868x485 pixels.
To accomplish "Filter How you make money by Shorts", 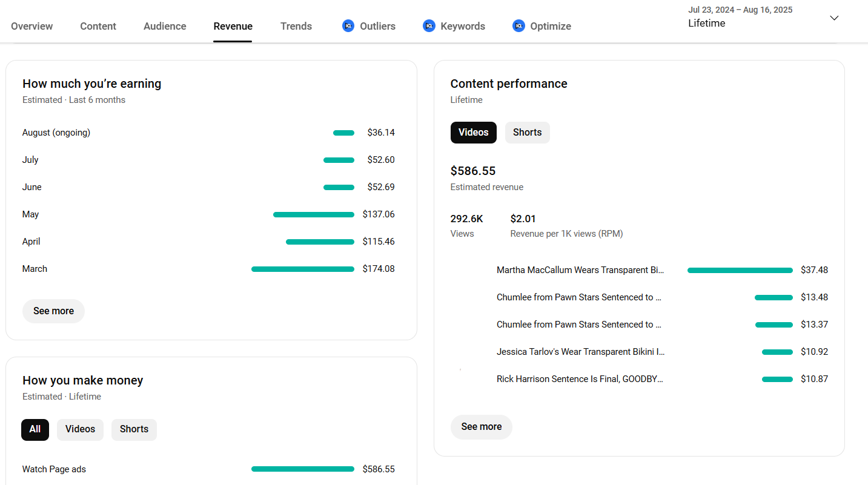I will 134,429.
